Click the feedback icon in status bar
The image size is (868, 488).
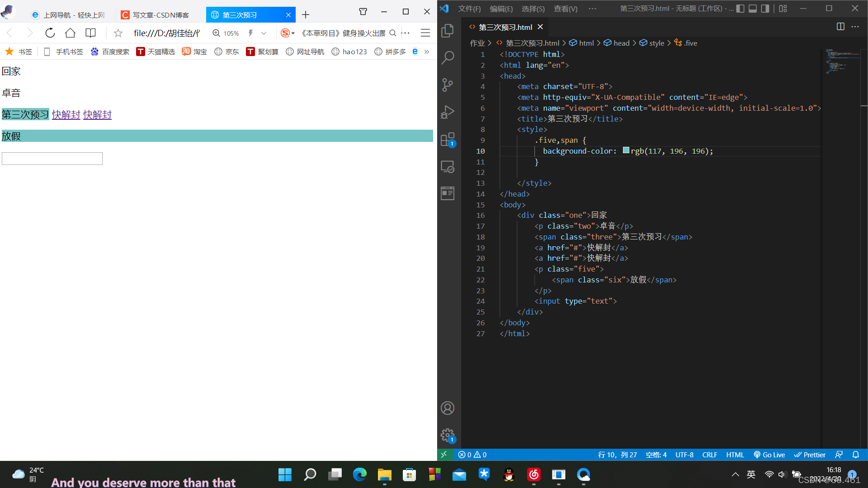click(839, 455)
